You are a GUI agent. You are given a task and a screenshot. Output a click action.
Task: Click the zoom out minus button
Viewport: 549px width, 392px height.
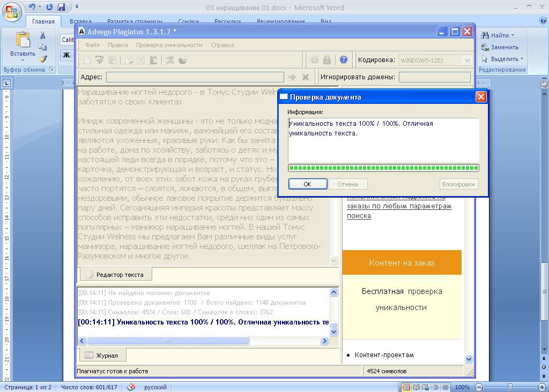pos(479,387)
